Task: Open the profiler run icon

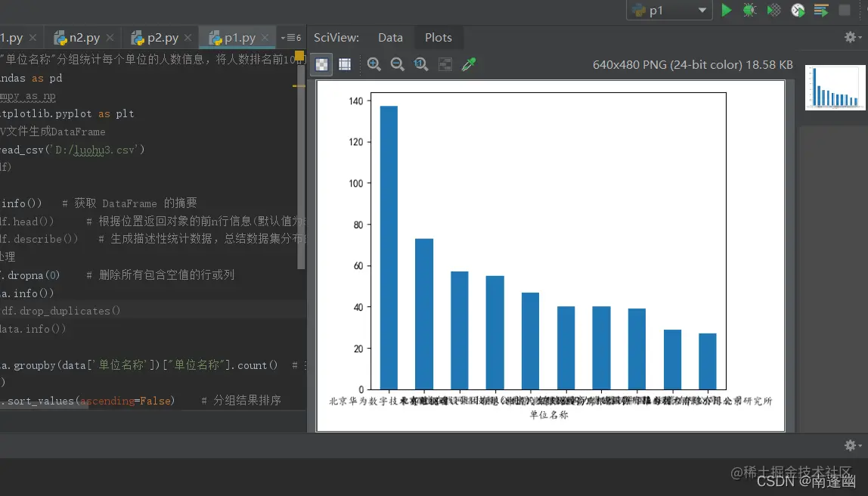Action: point(798,10)
